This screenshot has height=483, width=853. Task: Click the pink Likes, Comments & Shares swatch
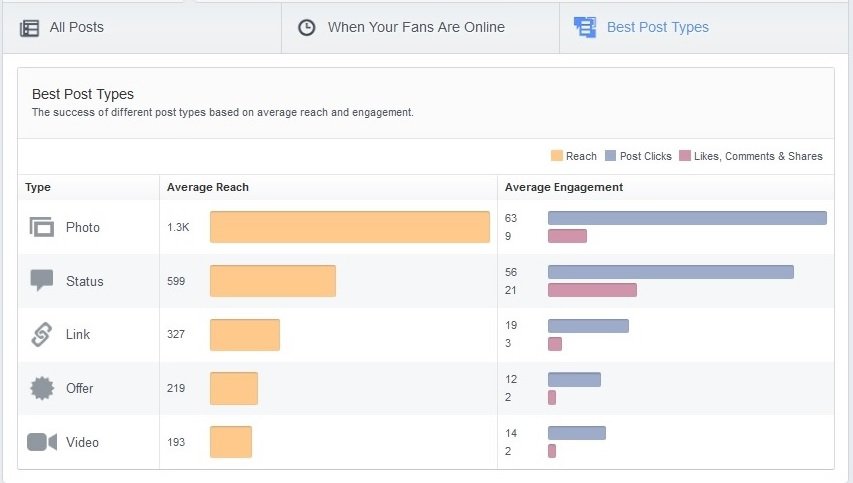(684, 156)
